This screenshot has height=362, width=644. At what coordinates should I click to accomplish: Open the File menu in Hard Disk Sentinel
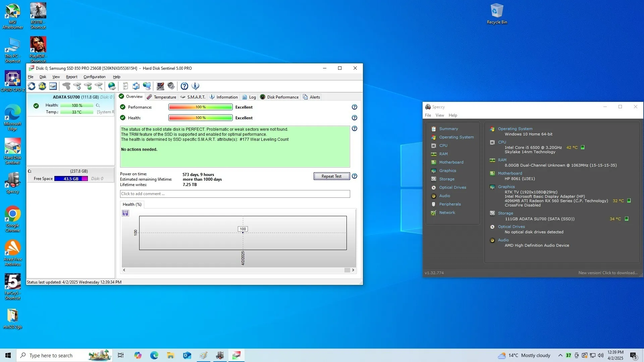tap(31, 77)
